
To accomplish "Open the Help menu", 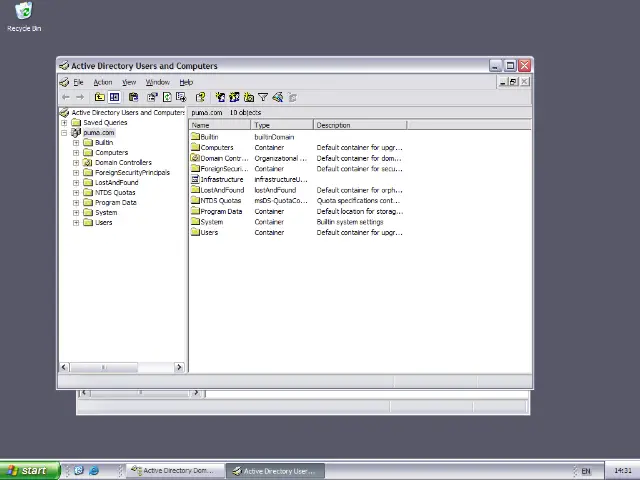I will 186,82.
